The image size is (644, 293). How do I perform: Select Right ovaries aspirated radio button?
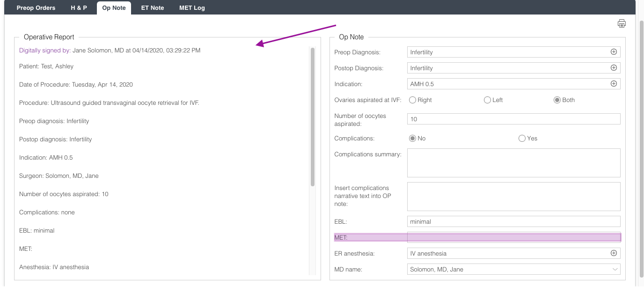pos(413,100)
